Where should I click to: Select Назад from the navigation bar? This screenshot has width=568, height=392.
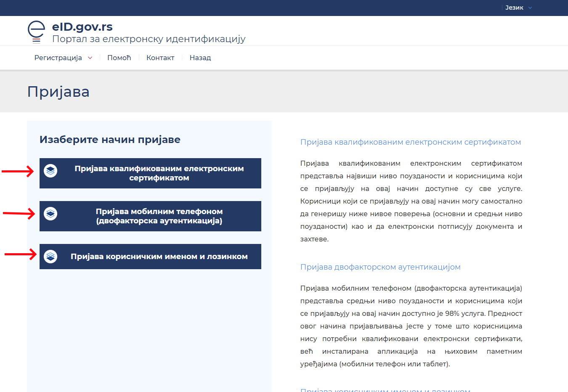(x=200, y=58)
